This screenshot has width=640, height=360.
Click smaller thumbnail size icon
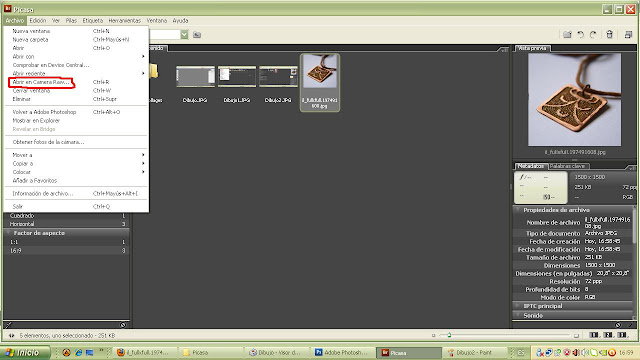[x=433, y=336]
